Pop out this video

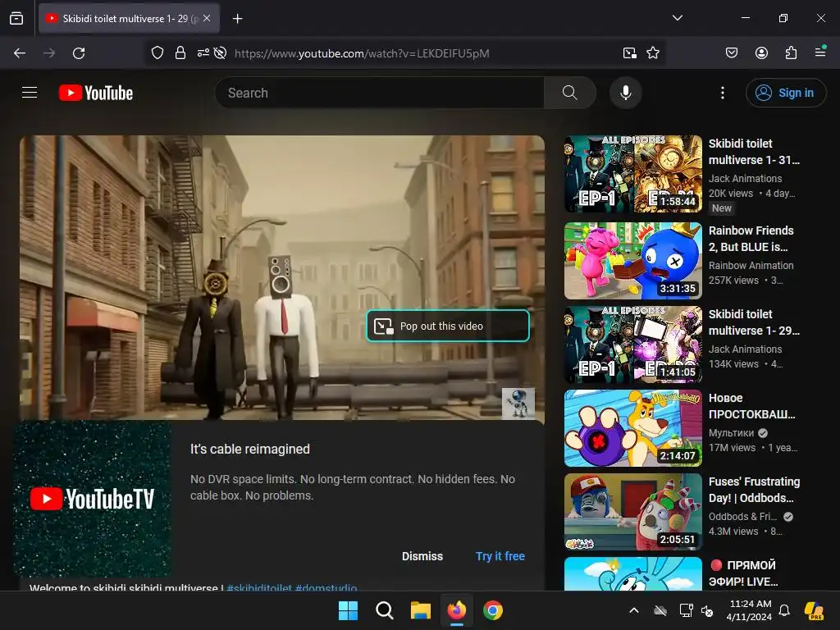[x=448, y=326]
